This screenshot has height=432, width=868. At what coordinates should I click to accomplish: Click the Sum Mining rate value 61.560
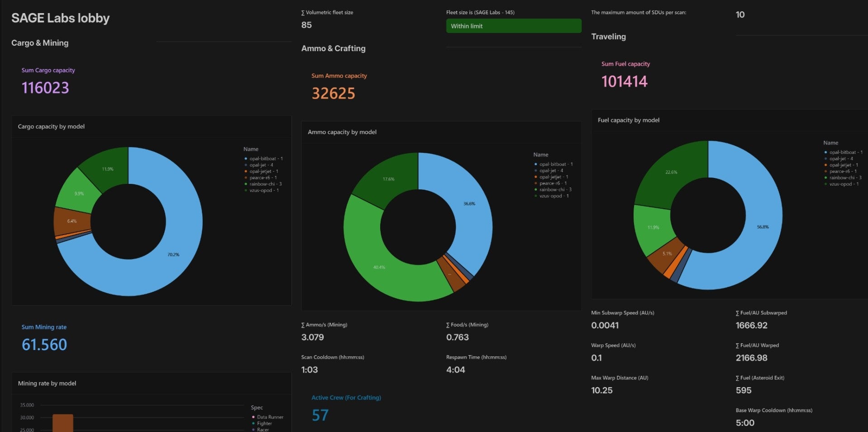44,345
